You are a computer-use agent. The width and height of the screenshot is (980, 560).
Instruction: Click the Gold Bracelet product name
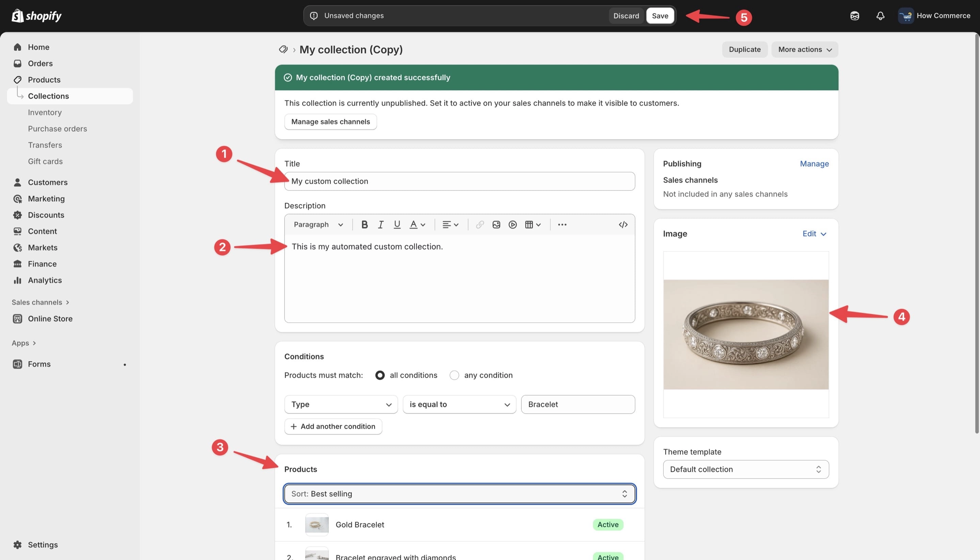(360, 525)
